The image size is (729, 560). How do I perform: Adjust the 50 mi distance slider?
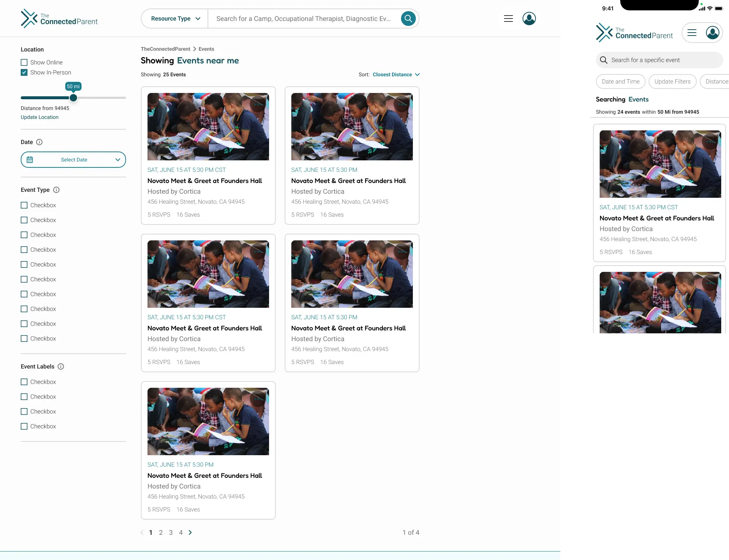[x=73, y=98]
